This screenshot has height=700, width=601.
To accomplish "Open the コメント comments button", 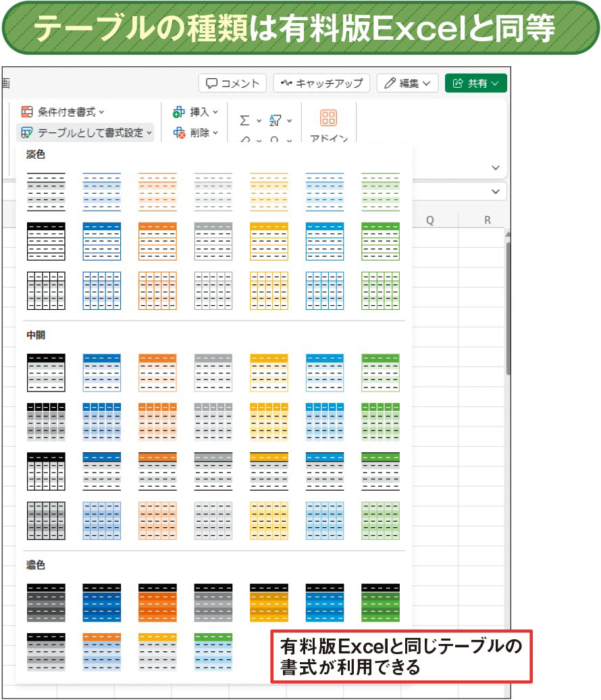I will pyautogui.click(x=232, y=83).
